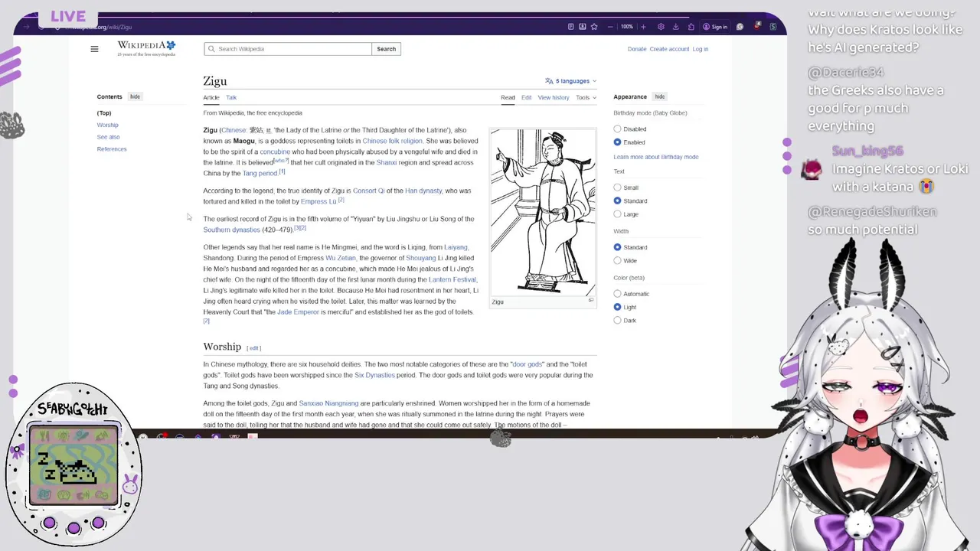Open the browser downloads icon
This screenshot has height=551, width=980.
pos(675,27)
